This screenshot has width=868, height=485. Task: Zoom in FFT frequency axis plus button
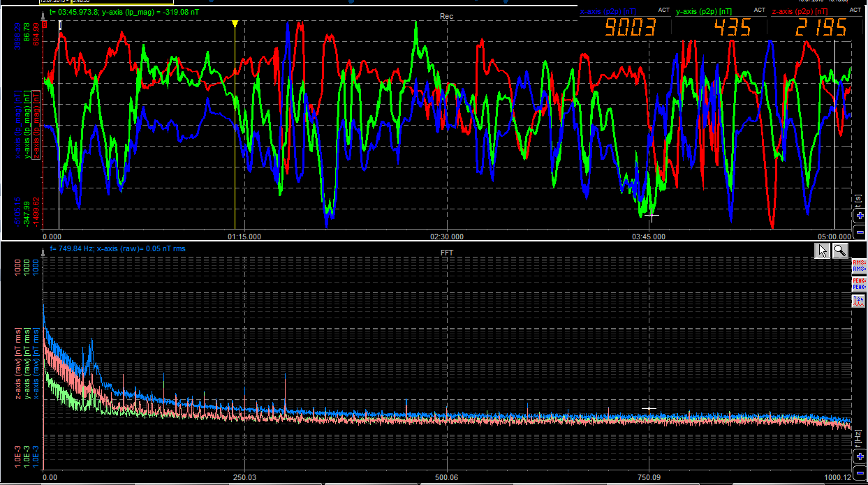[x=860, y=456]
